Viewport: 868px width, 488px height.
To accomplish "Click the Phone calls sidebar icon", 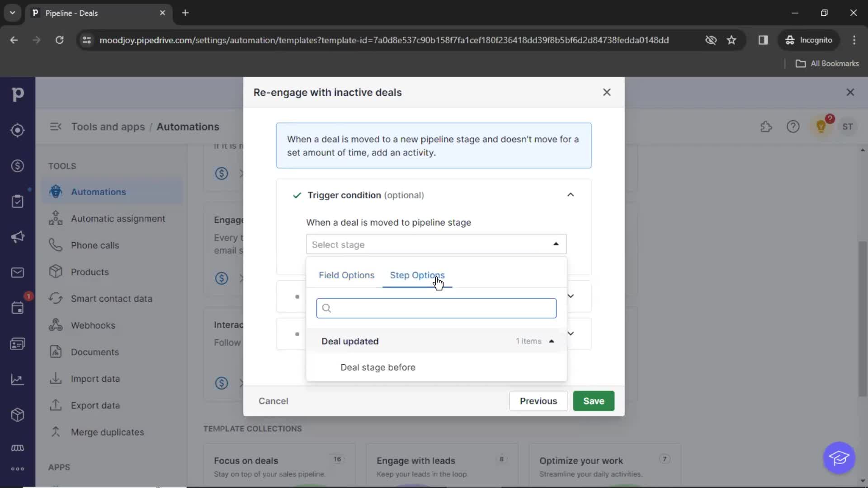I will click(56, 245).
